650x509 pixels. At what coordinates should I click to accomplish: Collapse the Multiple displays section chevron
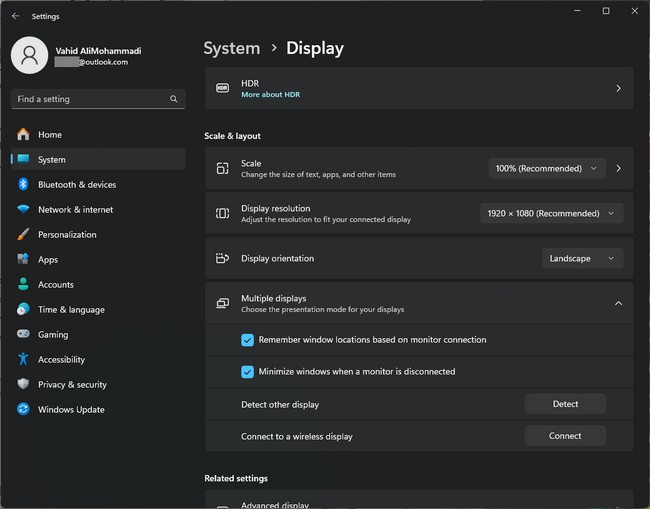618,303
